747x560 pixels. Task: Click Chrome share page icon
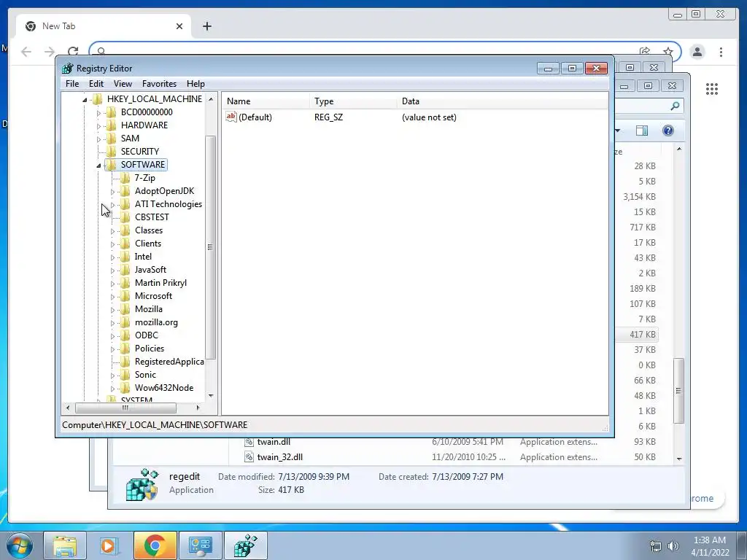click(645, 52)
